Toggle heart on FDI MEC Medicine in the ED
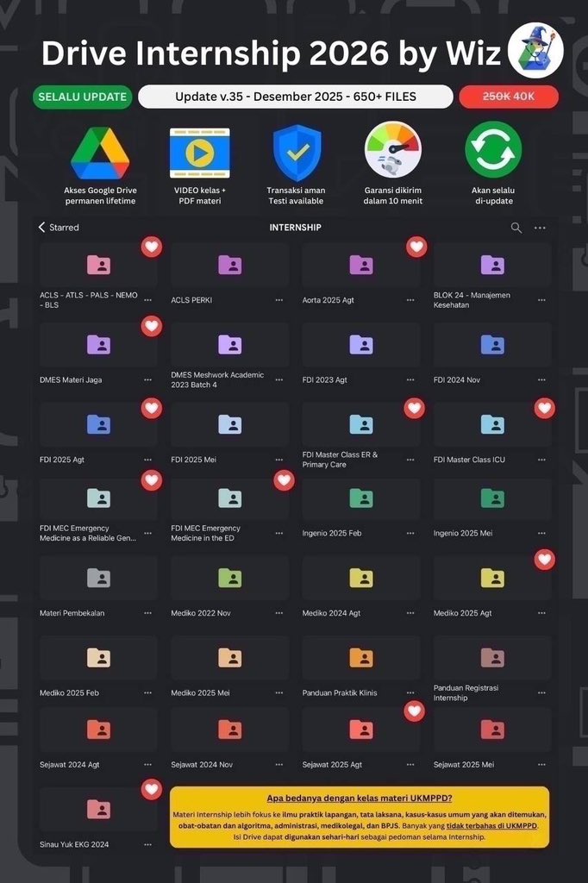 point(284,480)
